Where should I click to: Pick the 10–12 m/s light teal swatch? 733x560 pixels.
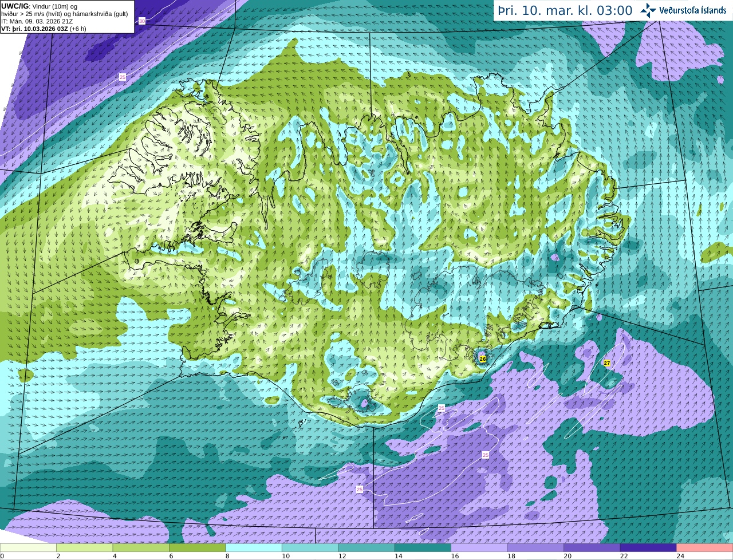[x=310, y=548]
